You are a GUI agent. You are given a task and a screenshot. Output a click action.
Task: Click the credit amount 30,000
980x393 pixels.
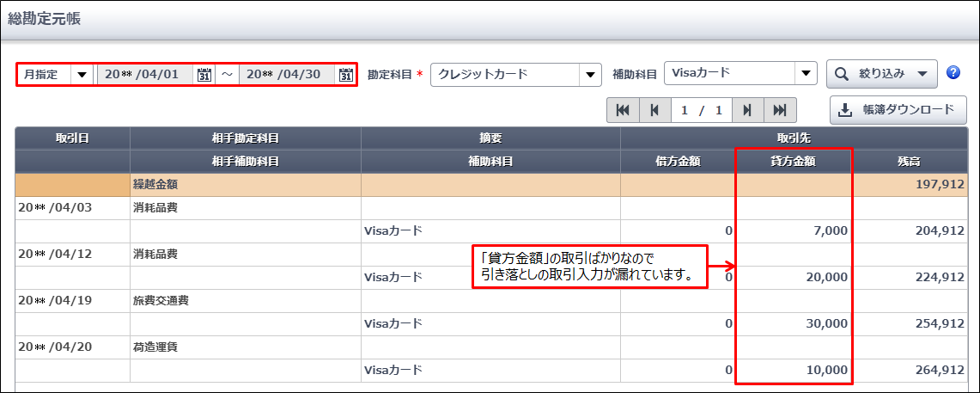point(826,323)
